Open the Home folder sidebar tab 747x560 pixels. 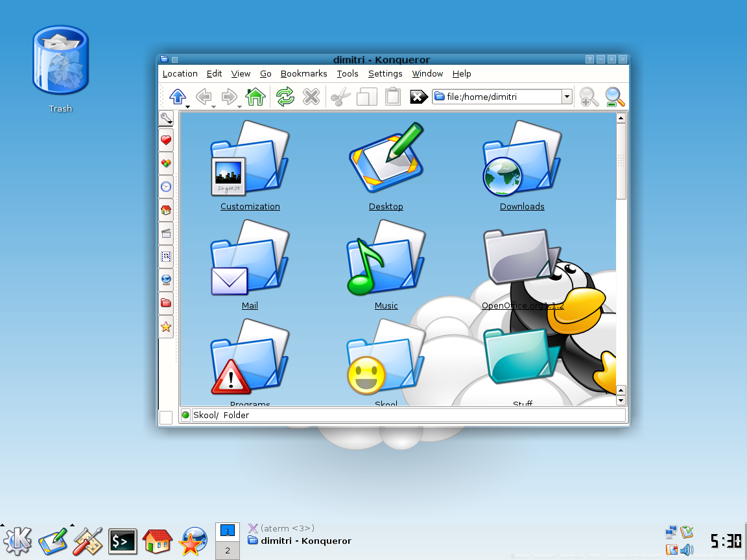tap(166, 210)
